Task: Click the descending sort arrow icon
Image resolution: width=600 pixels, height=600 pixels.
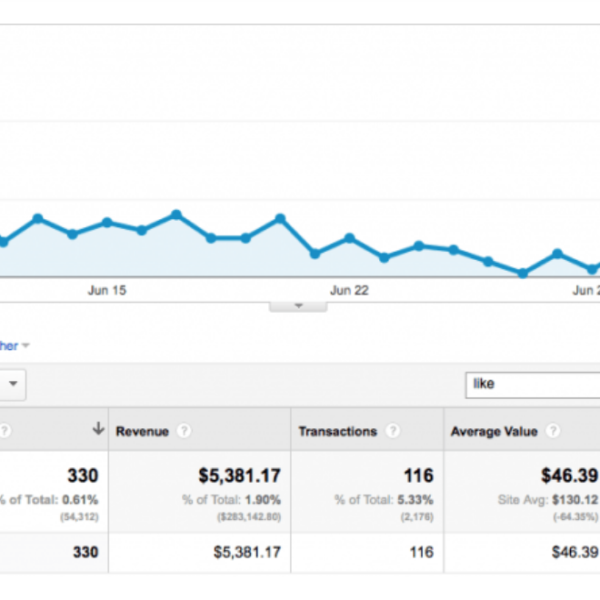Action: click(x=98, y=429)
